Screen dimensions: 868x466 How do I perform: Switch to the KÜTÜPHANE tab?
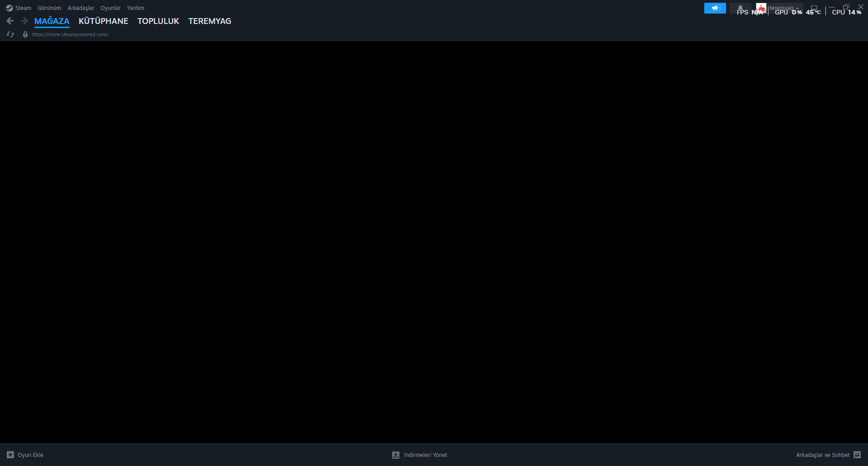tap(104, 21)
